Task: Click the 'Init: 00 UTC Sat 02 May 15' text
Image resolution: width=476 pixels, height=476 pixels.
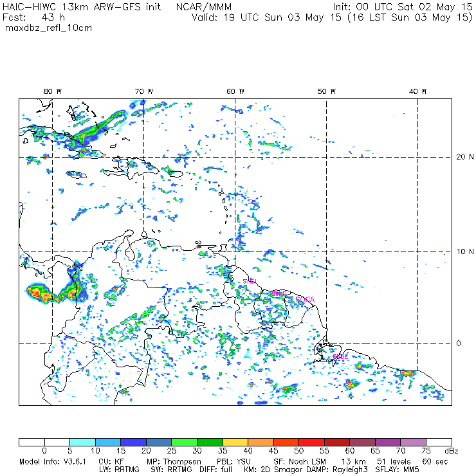Action: (x=403, y=7)
